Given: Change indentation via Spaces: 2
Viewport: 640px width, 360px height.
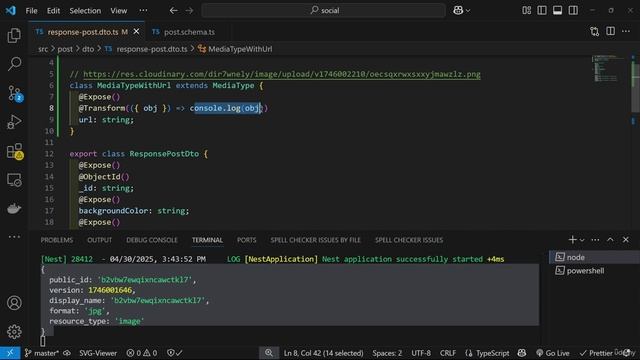Looking at the screenshot, I should pyautogui.click(x=387, y=353).
